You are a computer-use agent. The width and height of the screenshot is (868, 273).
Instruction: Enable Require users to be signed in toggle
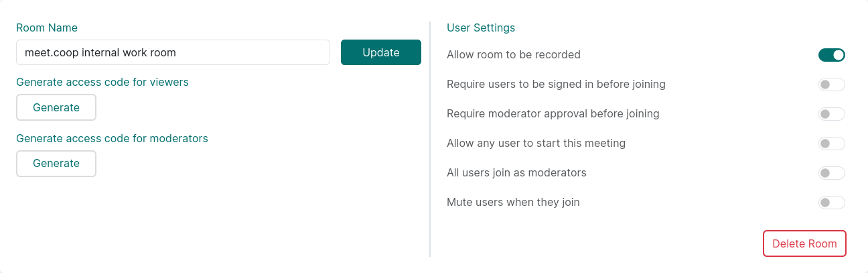[831, 85]
